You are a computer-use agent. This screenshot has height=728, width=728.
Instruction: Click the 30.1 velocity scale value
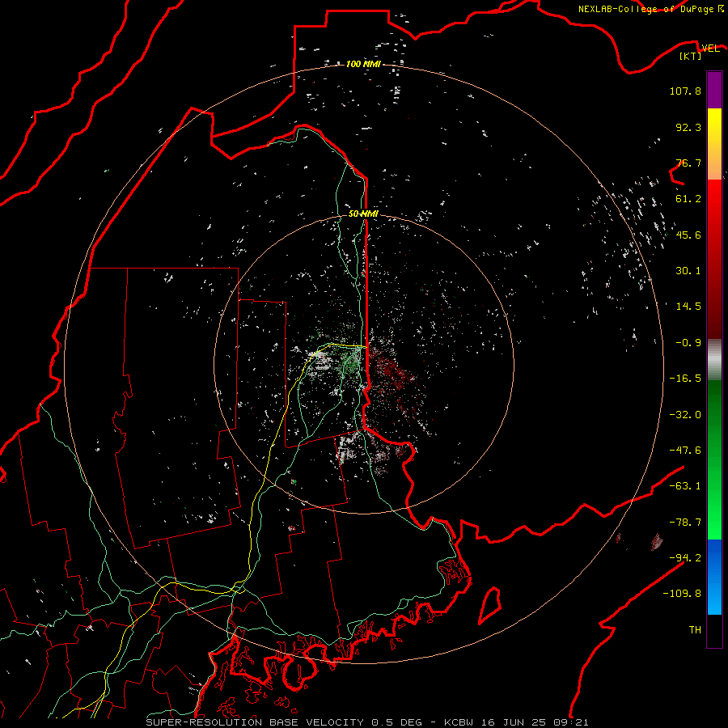point(688,271)
